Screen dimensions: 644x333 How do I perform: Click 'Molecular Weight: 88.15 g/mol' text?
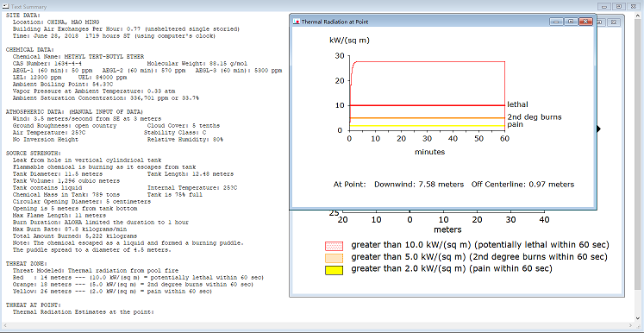pyautogui.click(x=197, y=63)
